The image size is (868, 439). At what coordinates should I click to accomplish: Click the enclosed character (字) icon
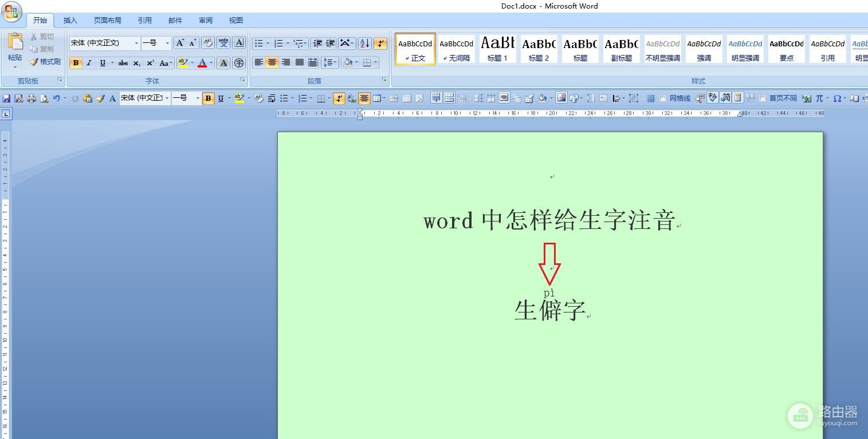coord(239,63)
